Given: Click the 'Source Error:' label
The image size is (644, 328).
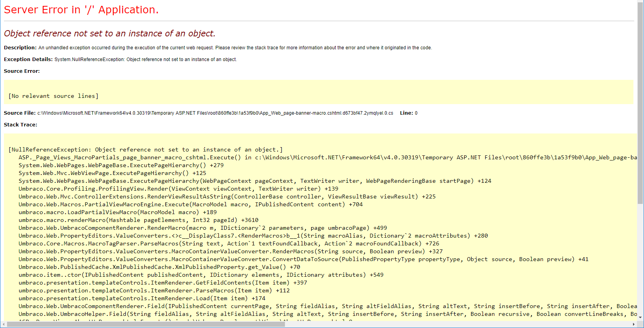Looking at the screenshot, I should pos(22,71).
